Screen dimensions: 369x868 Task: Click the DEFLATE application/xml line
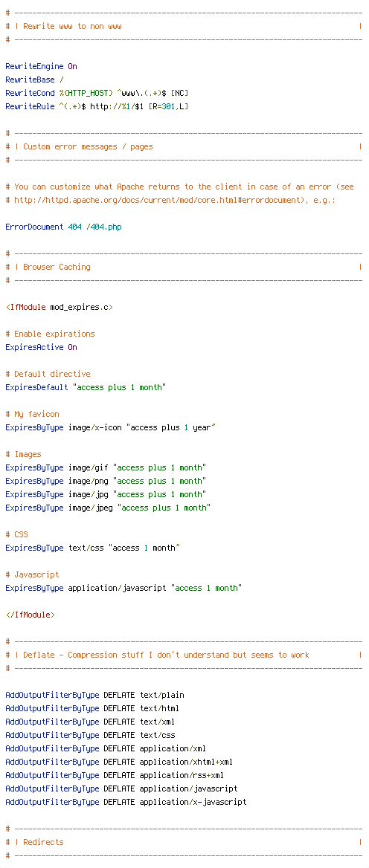[106, 748]
